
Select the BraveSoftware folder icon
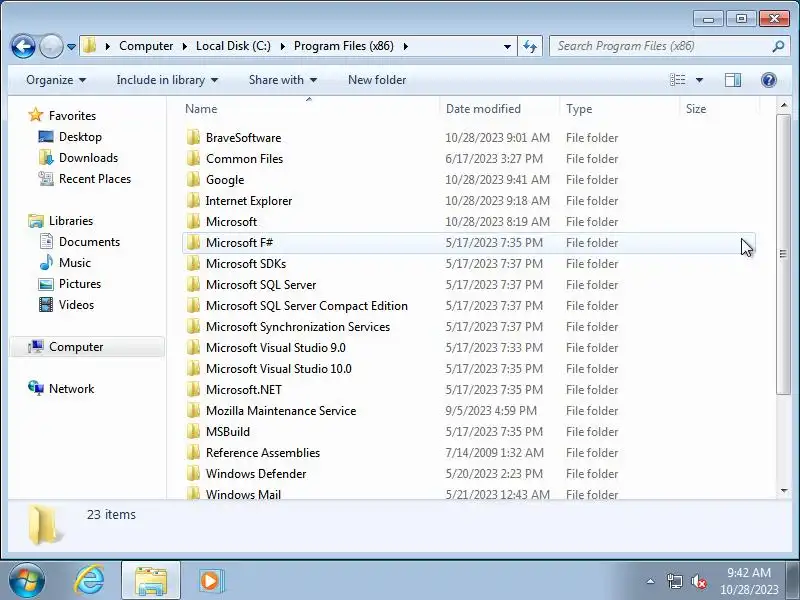pyautogui.click(x=193, y=137)
